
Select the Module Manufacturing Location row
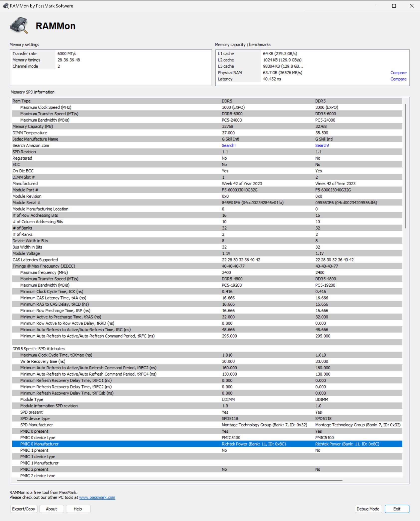click(207, 209)
